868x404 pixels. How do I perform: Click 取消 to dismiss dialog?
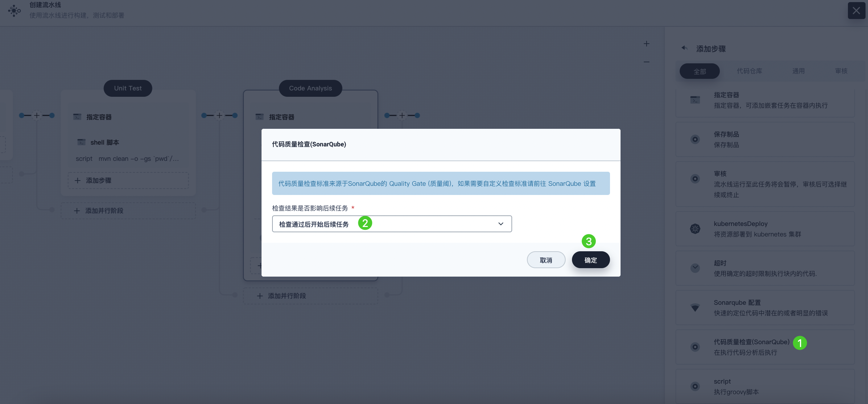click(546, 260)
